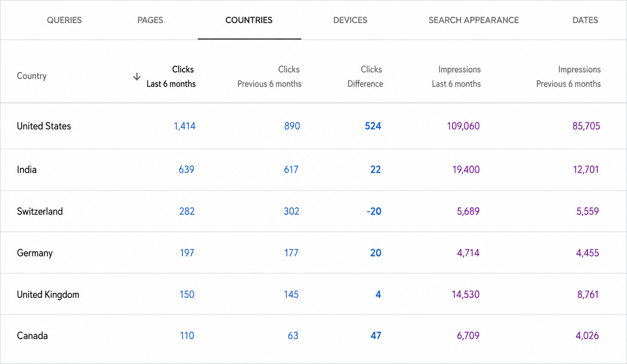The image size is (627, 364).
Task: Click Canada's 47 difference value
Action: 376,335
